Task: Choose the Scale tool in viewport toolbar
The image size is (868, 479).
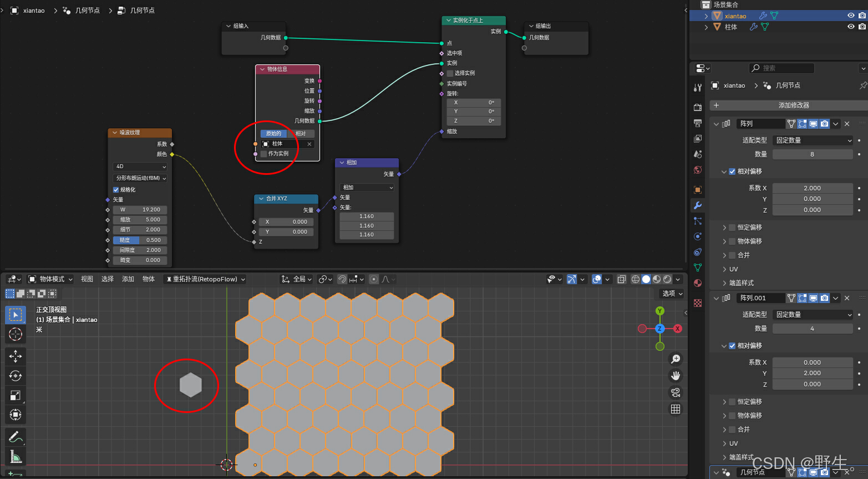Action: click(16, 395)
